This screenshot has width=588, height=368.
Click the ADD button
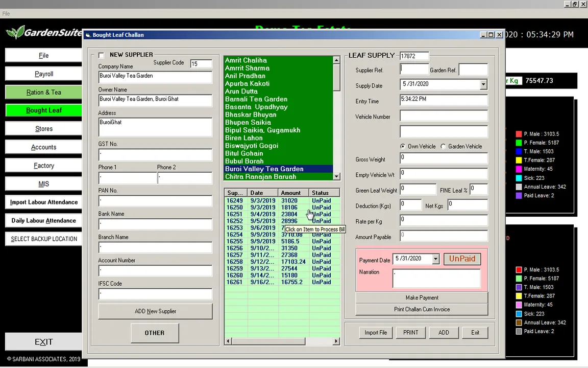pyautogui.click(x=444, y=333)
